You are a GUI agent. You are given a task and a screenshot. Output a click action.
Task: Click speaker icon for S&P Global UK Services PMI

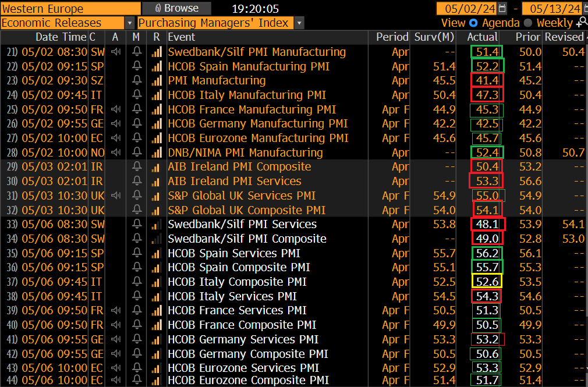pyautogui.click(x=116, y=196)
